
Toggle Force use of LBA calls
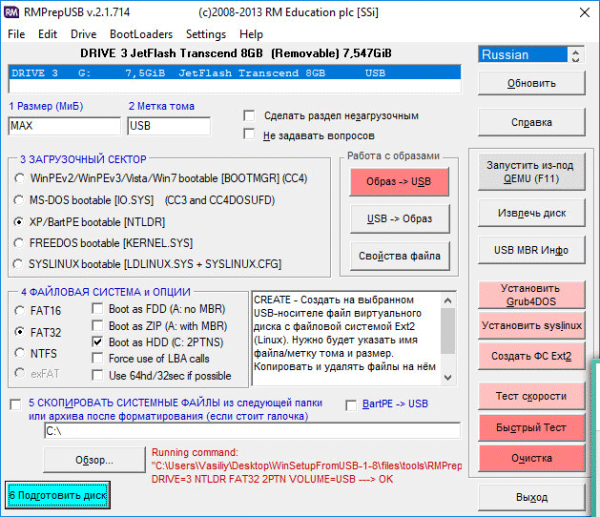point(98,358)
